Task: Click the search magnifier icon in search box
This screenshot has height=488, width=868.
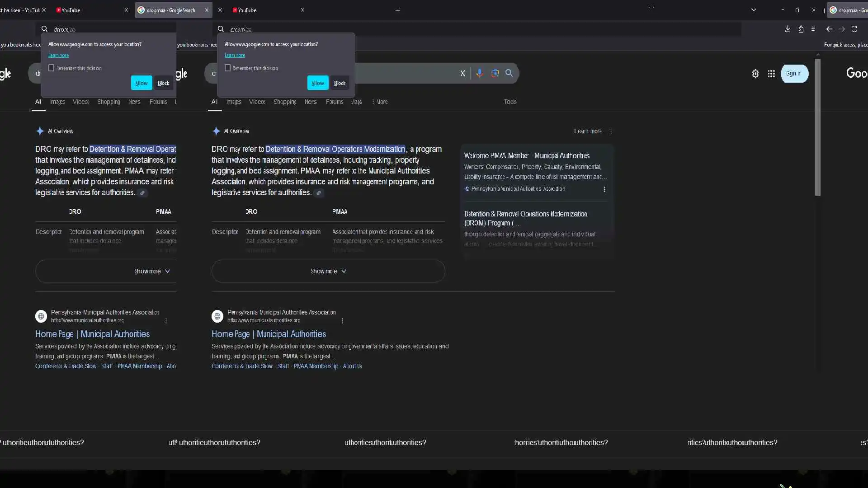Action: (x=509, y=73)
